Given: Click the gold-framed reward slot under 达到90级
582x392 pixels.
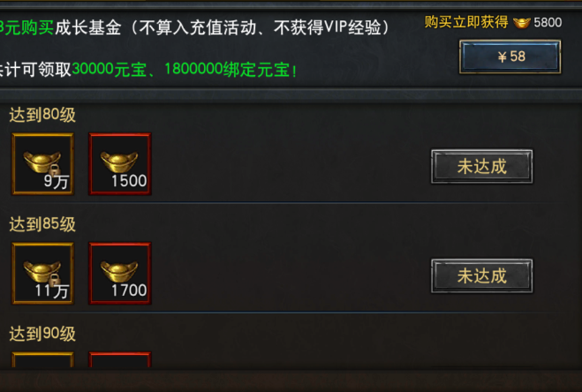Looking at the screenshot, I should coord(42,359).
